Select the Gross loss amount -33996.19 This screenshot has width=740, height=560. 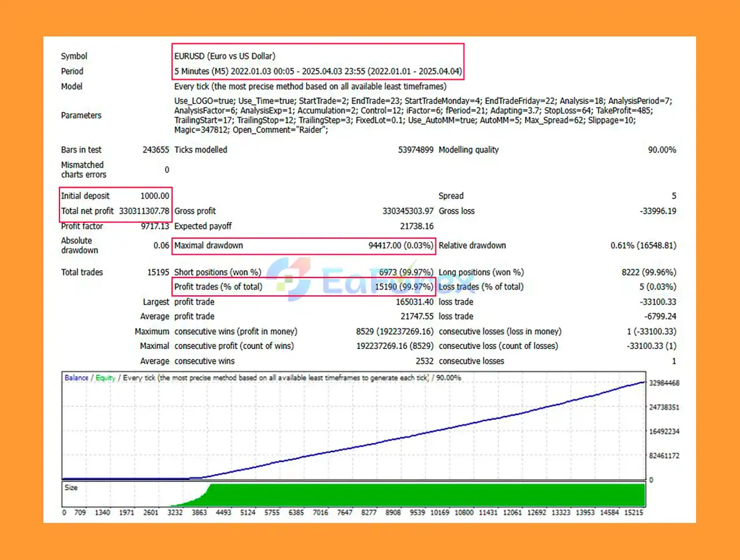coord(657,211)
